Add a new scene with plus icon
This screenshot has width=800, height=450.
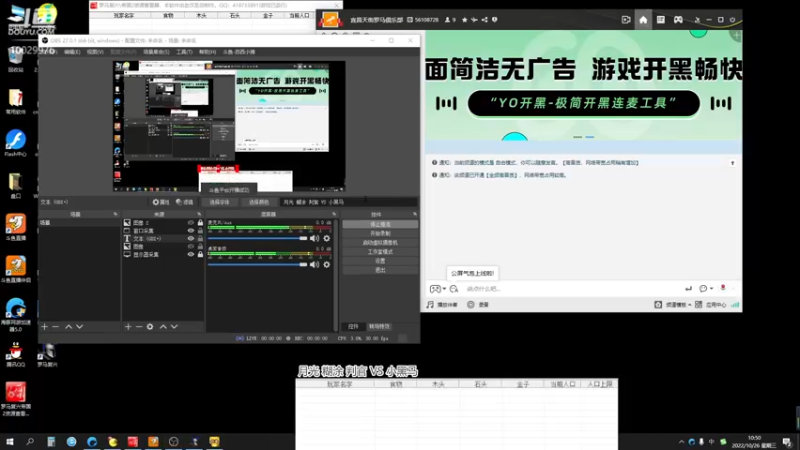(x=44, y=327)
